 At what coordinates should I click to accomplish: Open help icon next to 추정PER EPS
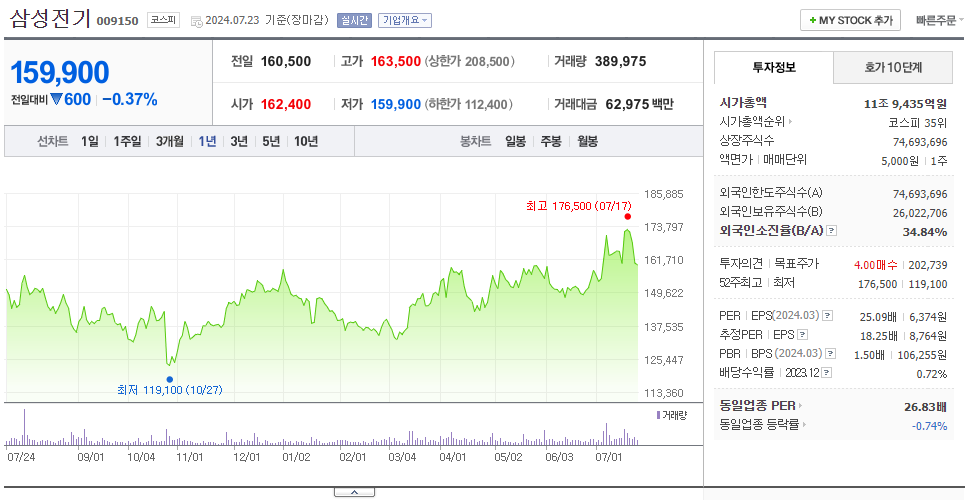(x=802, y=335)
